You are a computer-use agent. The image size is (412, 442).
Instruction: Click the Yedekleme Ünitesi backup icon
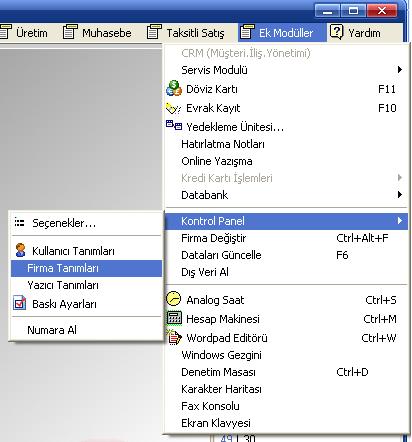174,125
